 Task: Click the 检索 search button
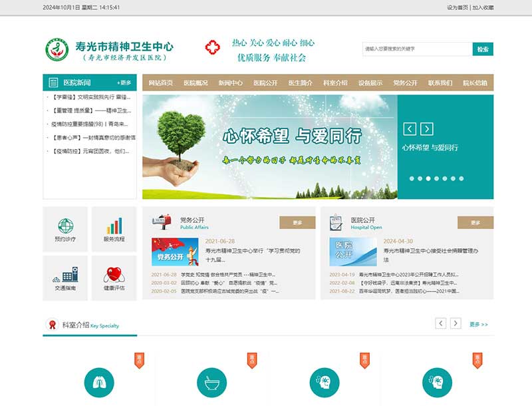point(482,49)
